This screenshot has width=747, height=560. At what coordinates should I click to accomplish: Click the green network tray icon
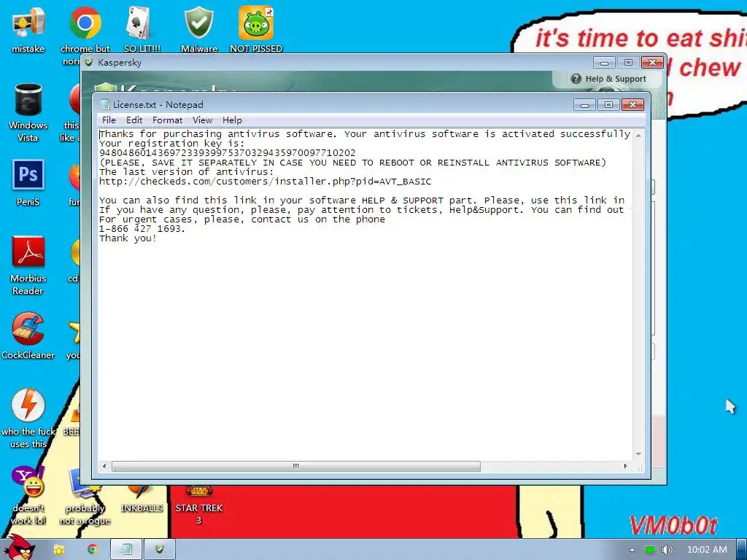650,550
